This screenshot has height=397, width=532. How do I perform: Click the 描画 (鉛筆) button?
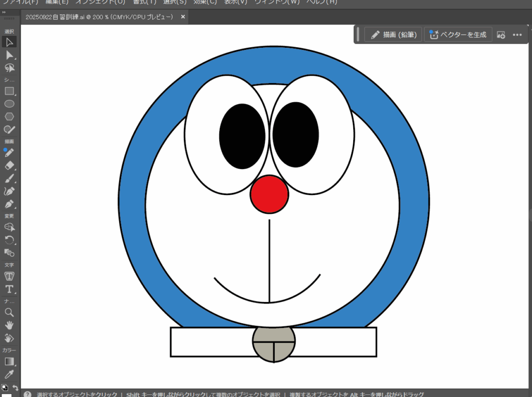tap(393, 35)
